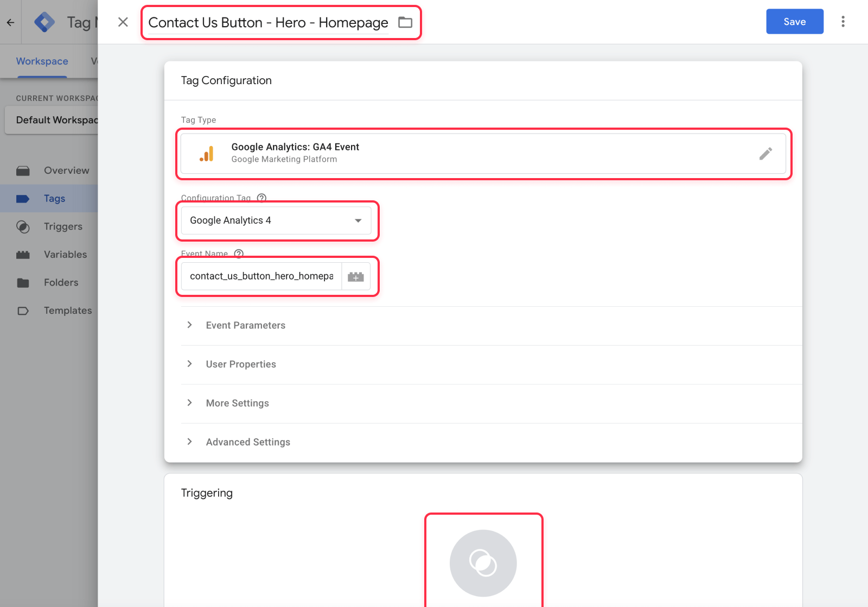Open Triggers in the sidebar
Image resolution: width=868 pixels, height=607 pixels.
[49, 226]
